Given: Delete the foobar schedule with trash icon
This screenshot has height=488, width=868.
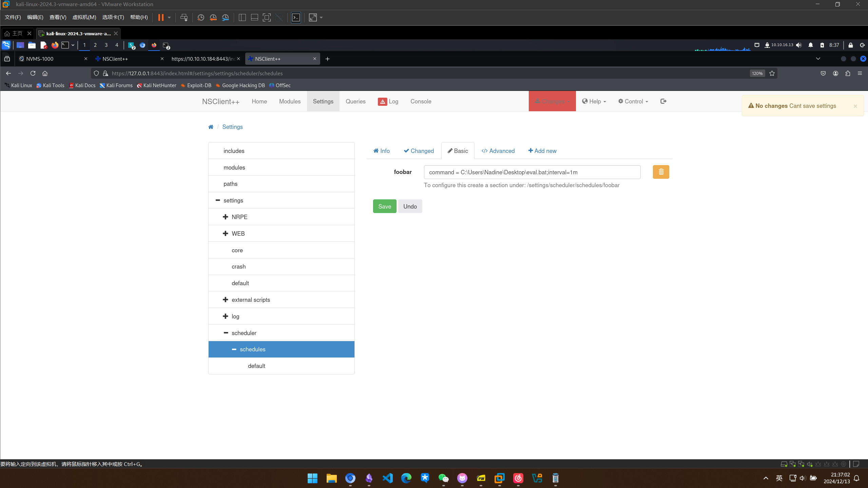Looking at the screenshot, I should click(x=661, y=172).
